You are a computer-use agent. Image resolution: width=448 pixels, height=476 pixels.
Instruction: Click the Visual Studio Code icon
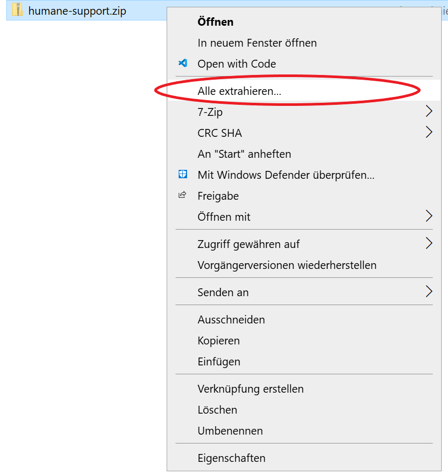pyautogui.click(x=183, y=63)
